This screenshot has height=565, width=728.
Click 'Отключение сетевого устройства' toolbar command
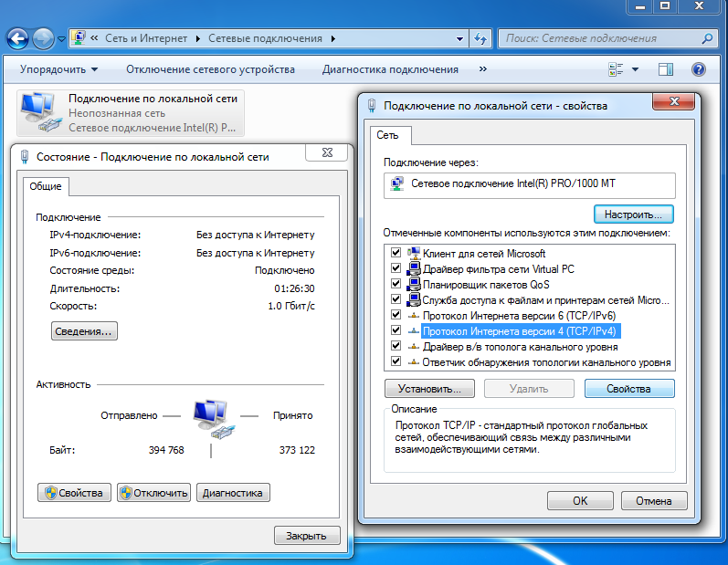(x=210, y=69)
